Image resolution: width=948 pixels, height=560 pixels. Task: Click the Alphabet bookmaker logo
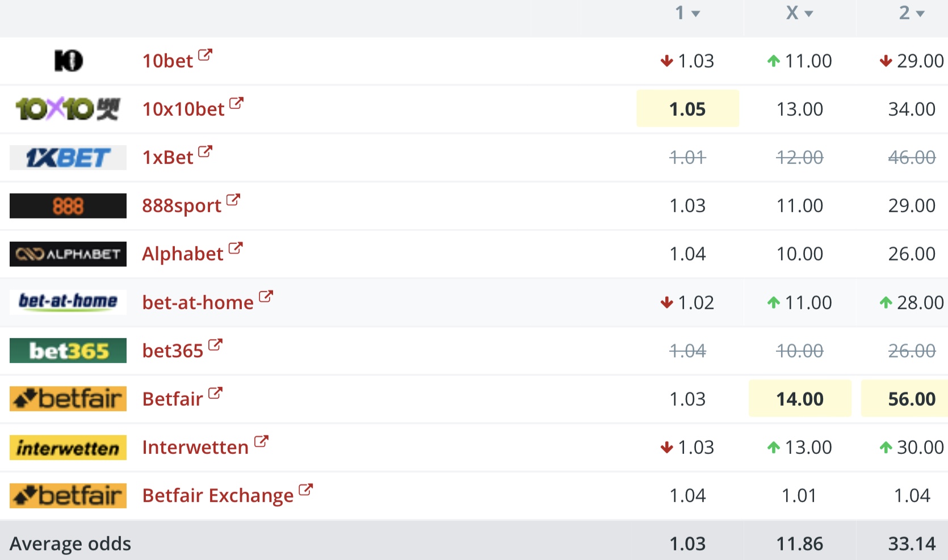coord(68,254)
